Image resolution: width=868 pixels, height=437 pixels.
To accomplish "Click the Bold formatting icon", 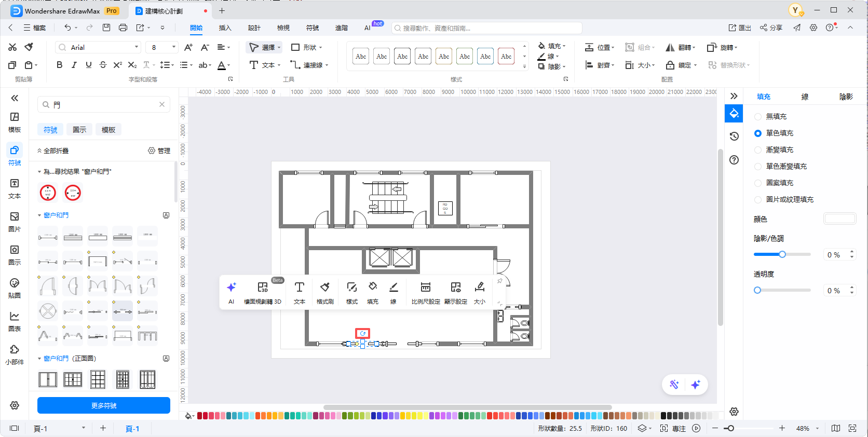I will coord(60,65).
